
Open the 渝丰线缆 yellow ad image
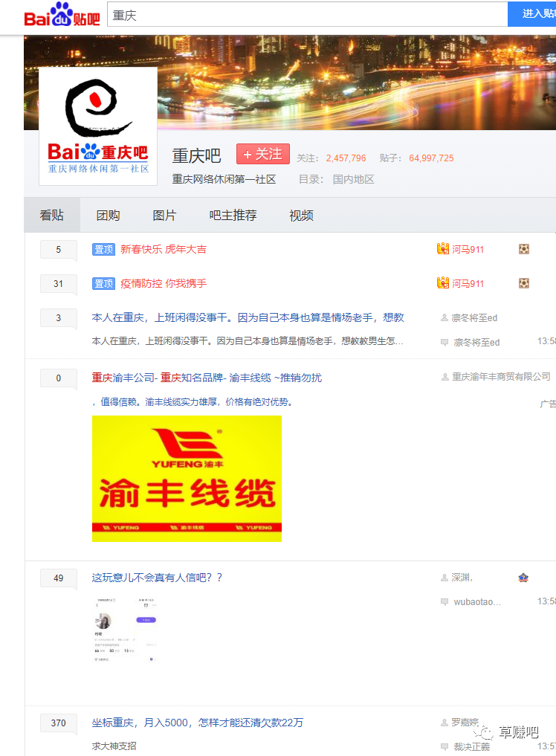point(187,478)
